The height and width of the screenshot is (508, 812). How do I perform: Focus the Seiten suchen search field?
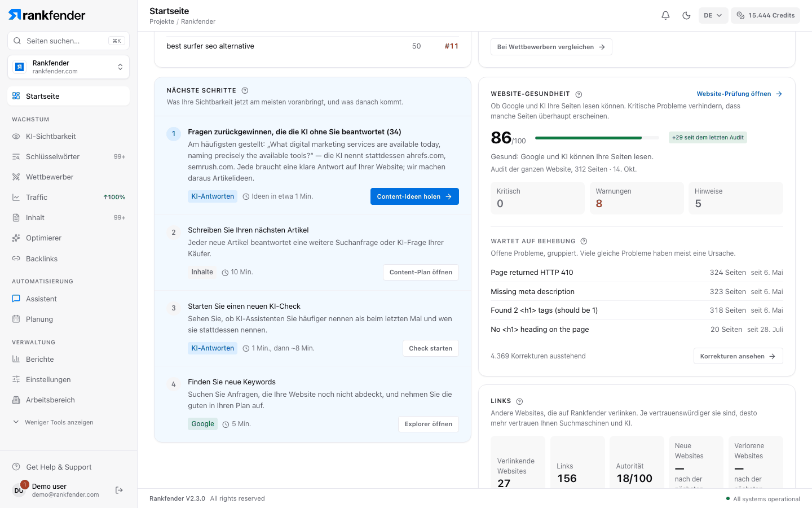point(68,41)
